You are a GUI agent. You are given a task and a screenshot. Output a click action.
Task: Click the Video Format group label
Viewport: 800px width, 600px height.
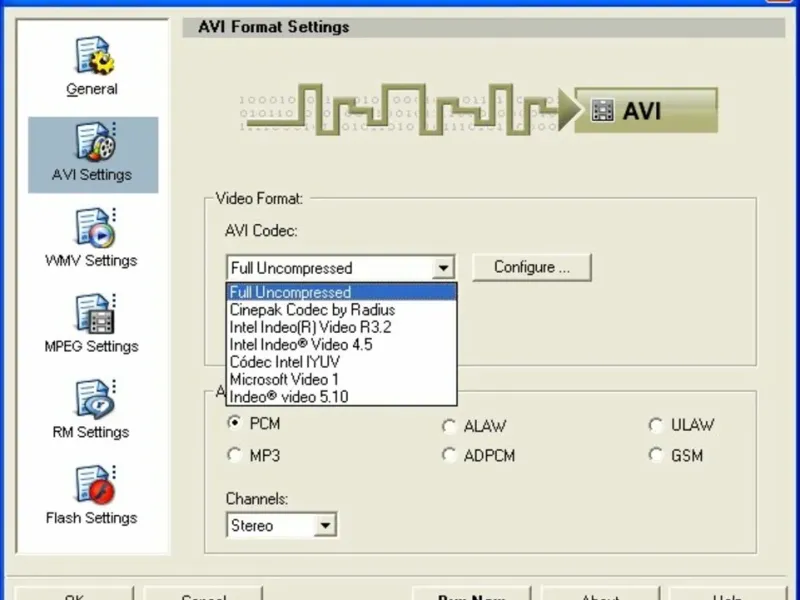[259, 198]
